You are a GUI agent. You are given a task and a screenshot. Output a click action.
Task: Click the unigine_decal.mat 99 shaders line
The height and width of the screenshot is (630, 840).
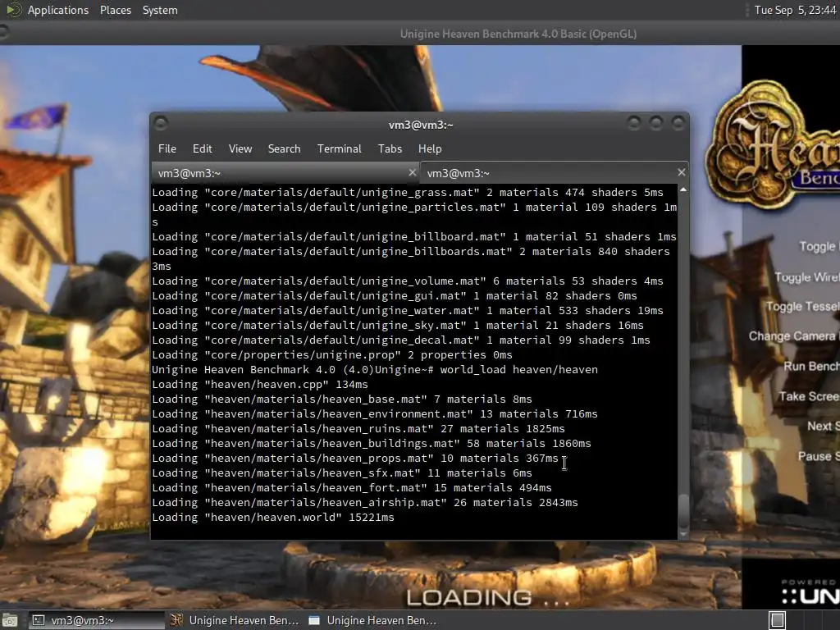[400, 340]
